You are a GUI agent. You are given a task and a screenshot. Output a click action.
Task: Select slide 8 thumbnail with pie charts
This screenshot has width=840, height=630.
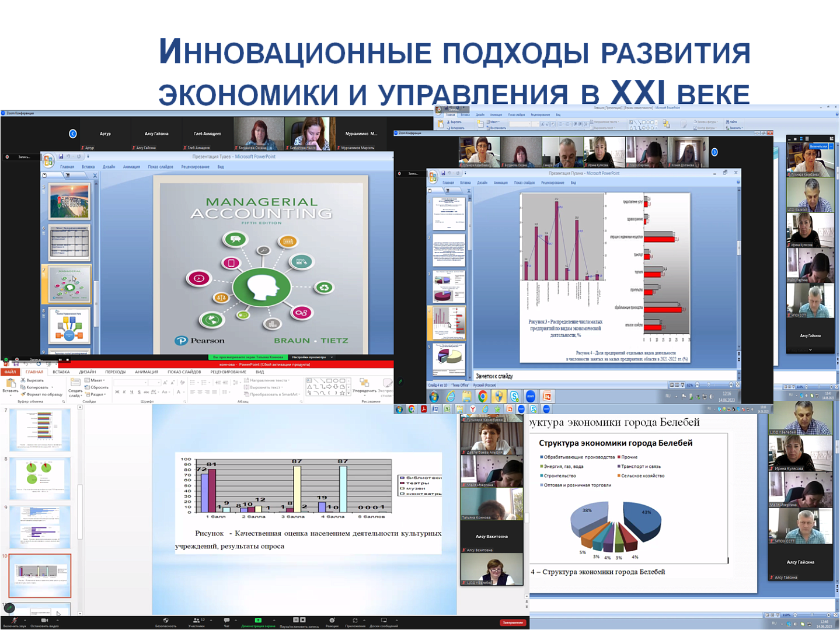point(40,478)
